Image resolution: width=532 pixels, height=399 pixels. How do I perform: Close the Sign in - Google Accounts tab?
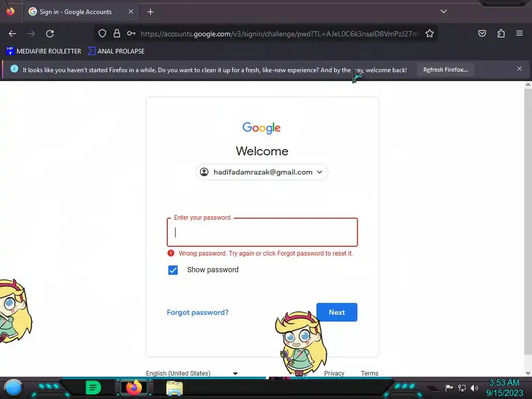pos(131,11)
